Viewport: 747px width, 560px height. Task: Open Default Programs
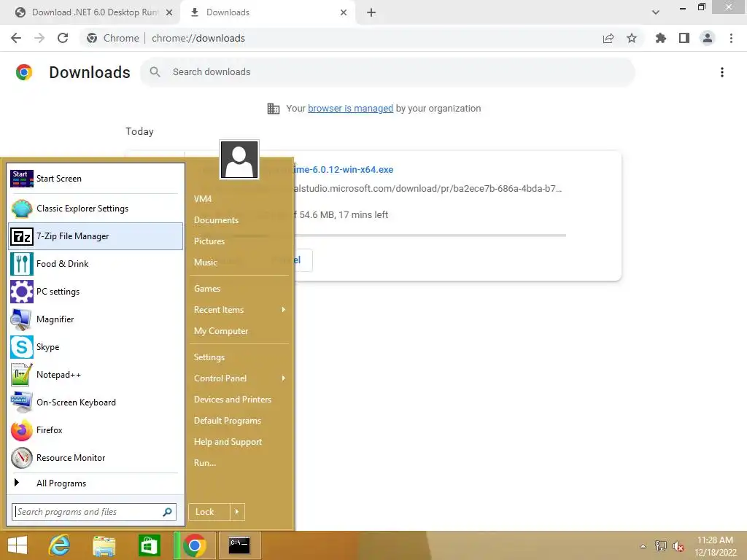pyautogui.click(x=239, y=421)
